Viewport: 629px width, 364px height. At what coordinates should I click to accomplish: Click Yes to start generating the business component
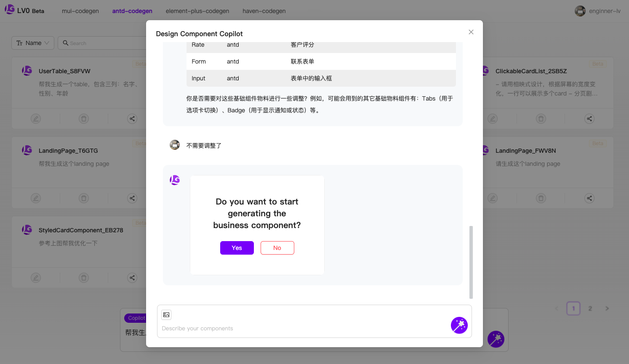pos(237,248)
